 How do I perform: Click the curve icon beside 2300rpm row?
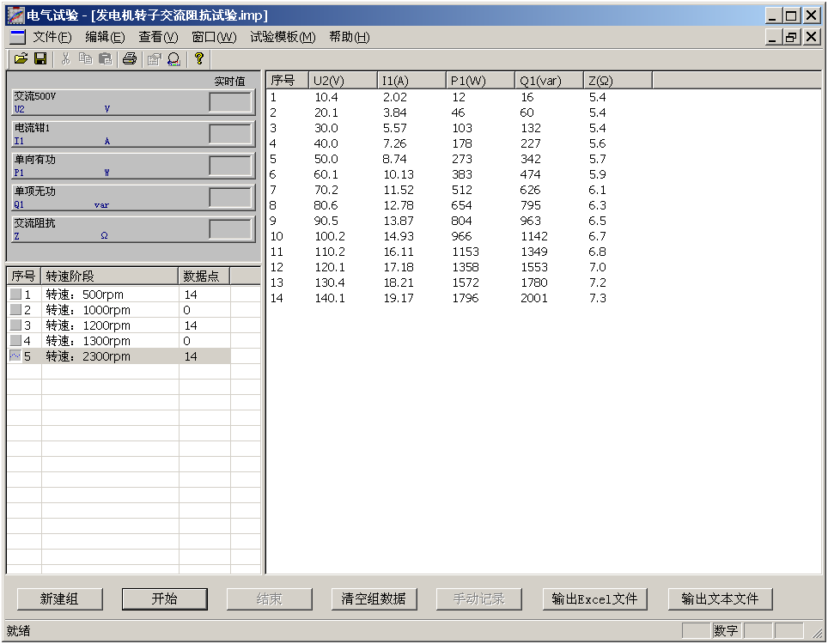(15, 356)
